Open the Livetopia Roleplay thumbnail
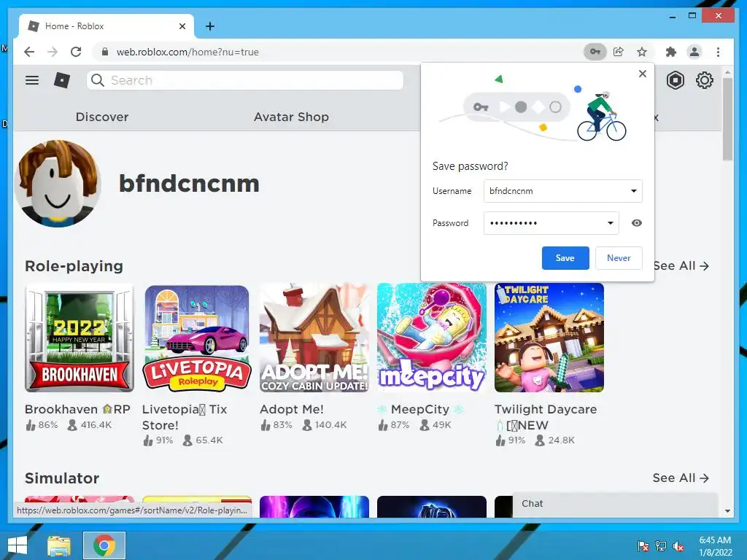This screenshot has width=747, height=560. pyautogui.click(x=197, y=338)
